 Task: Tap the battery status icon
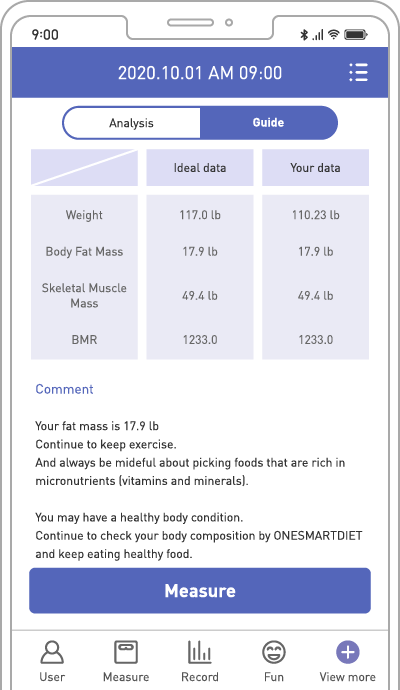click(x=356, y=34)
